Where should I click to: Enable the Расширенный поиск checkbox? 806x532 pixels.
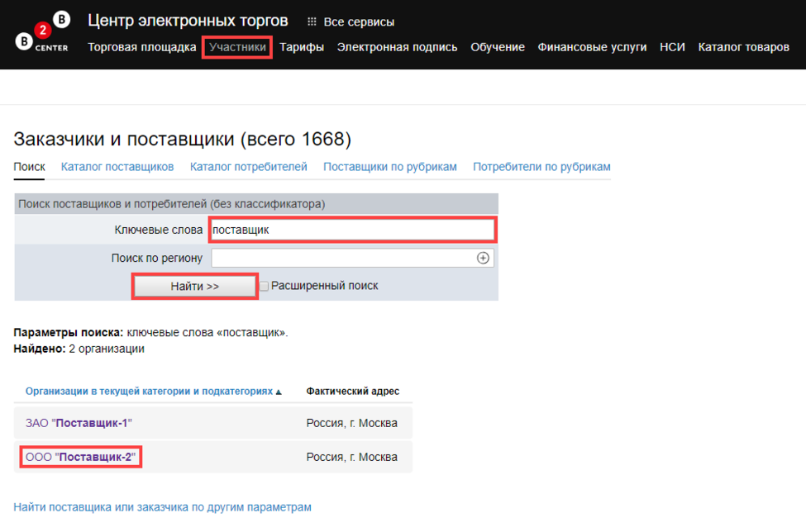click(265, 286)
